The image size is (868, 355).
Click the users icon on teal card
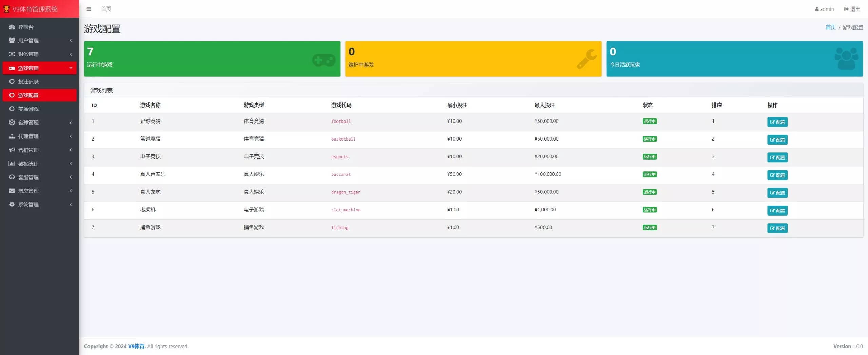[846, 58]
